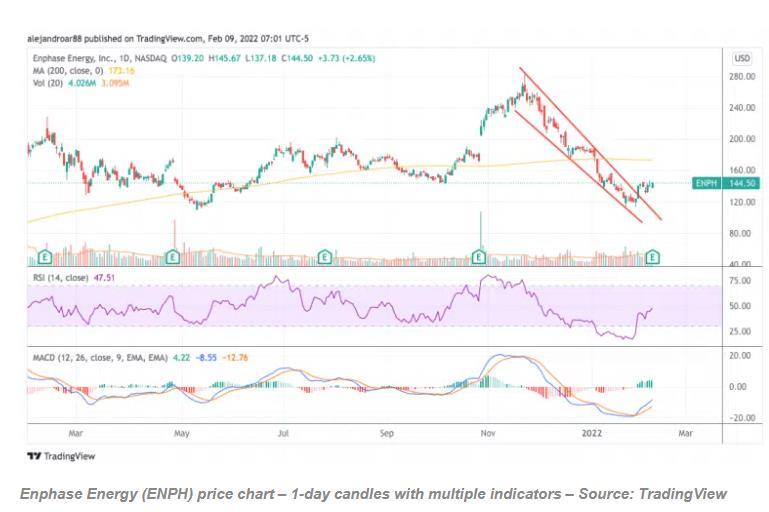Click the earnings E marker near May
The height and width of the screenshot is (512, 769).
pos(172,256)
